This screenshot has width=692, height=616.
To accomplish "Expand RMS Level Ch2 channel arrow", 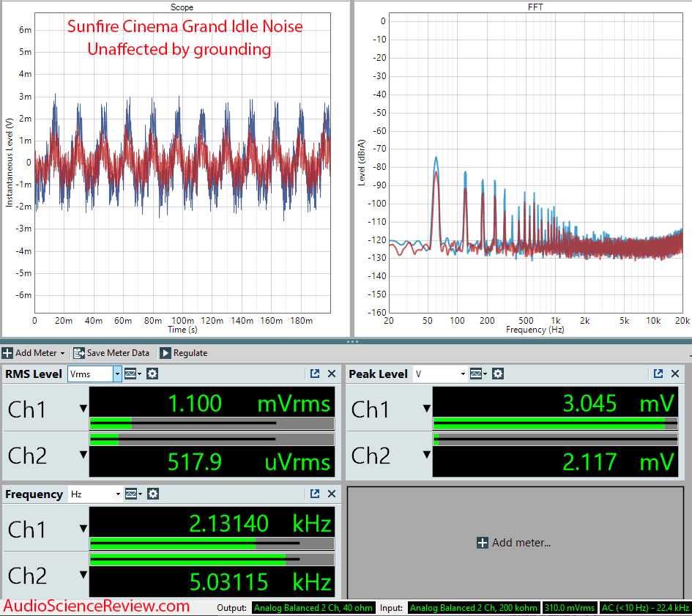I will tap(83, 454).
